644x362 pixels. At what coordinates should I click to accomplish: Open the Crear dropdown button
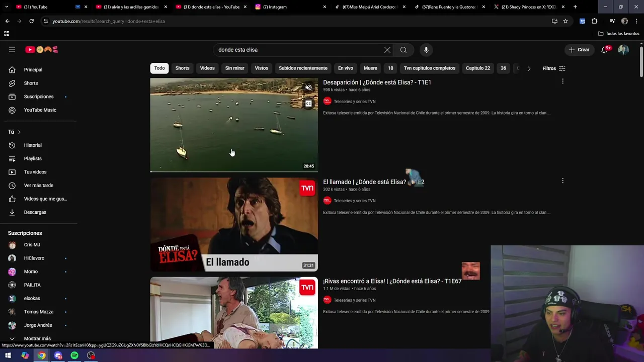[x=579, y=50]
